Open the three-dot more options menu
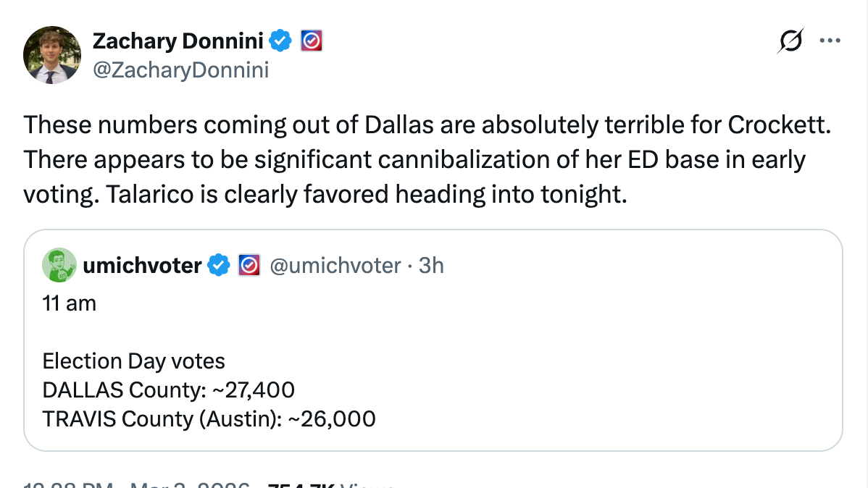This screenshot has width=868, height=488. 829,41
